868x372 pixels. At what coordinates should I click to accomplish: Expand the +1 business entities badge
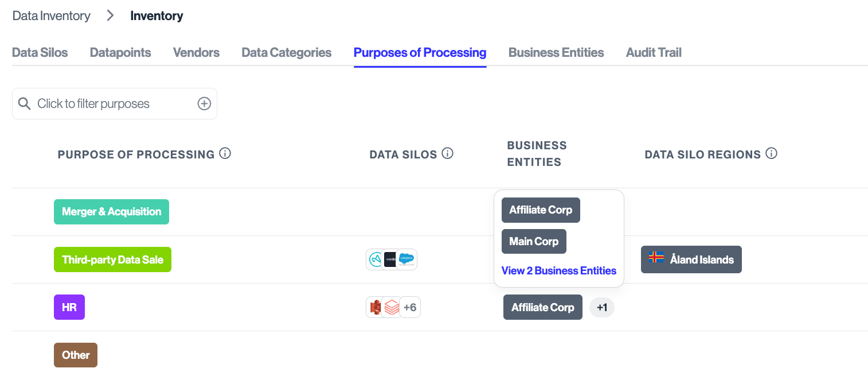tap(601, 308)
